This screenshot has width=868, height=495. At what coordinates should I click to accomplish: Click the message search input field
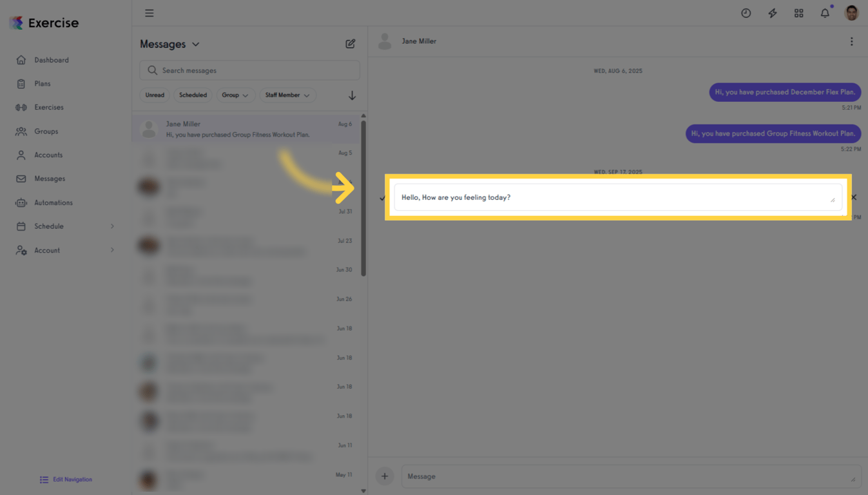[x=249, y=70]
